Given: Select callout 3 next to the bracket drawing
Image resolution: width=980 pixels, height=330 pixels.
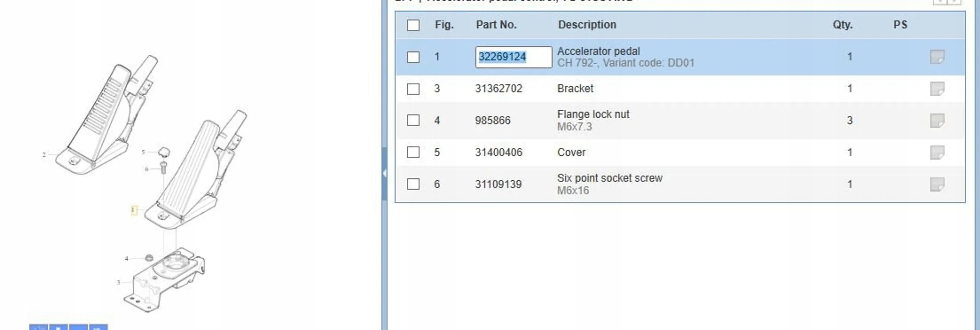Looking at the screenshot, I should [x=118, y=282].
